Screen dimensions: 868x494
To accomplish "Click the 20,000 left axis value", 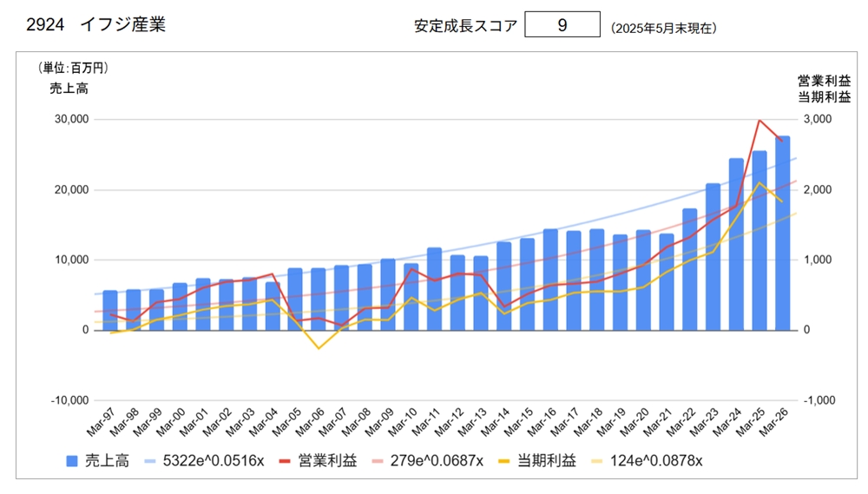I will (x=71, y=189).
